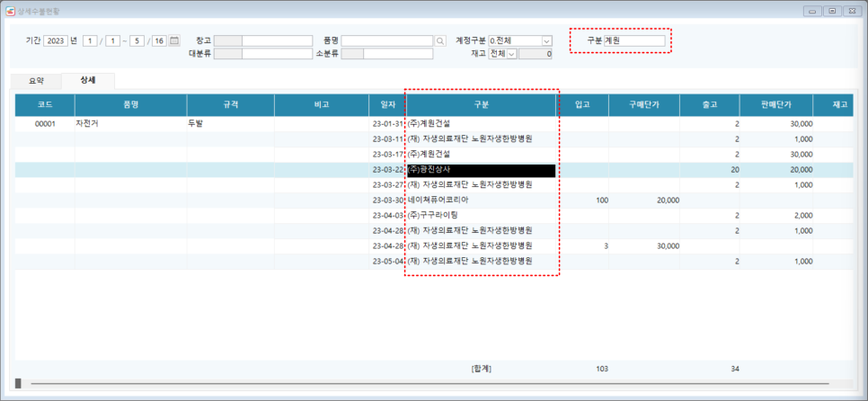Select row dated 23-03-27
Image resolution: width=868 pixels, height=401 pixels.
click(x=434, y=185)
